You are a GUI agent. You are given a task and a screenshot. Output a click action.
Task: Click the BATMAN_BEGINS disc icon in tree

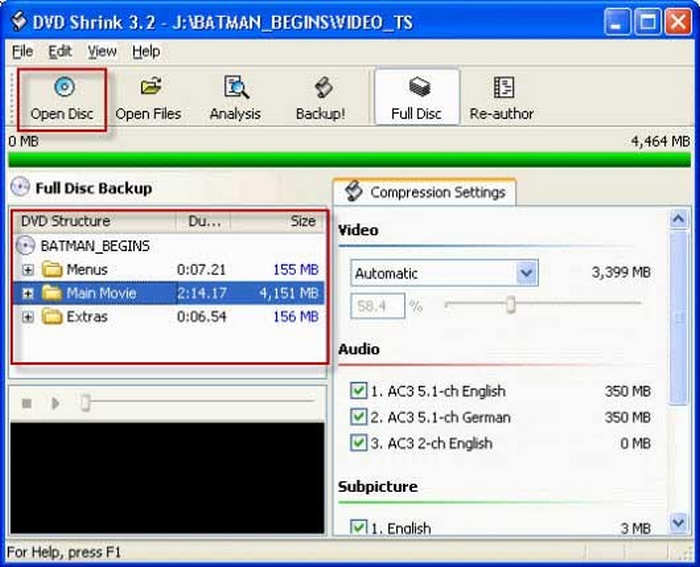point(27,245)
